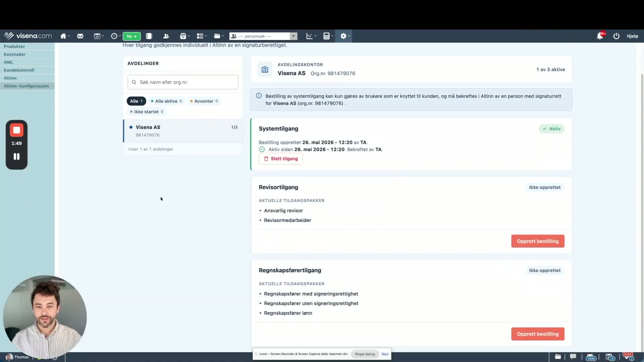Click the info icon in the notice banner

pyautogui.click(x=259, y=96)
